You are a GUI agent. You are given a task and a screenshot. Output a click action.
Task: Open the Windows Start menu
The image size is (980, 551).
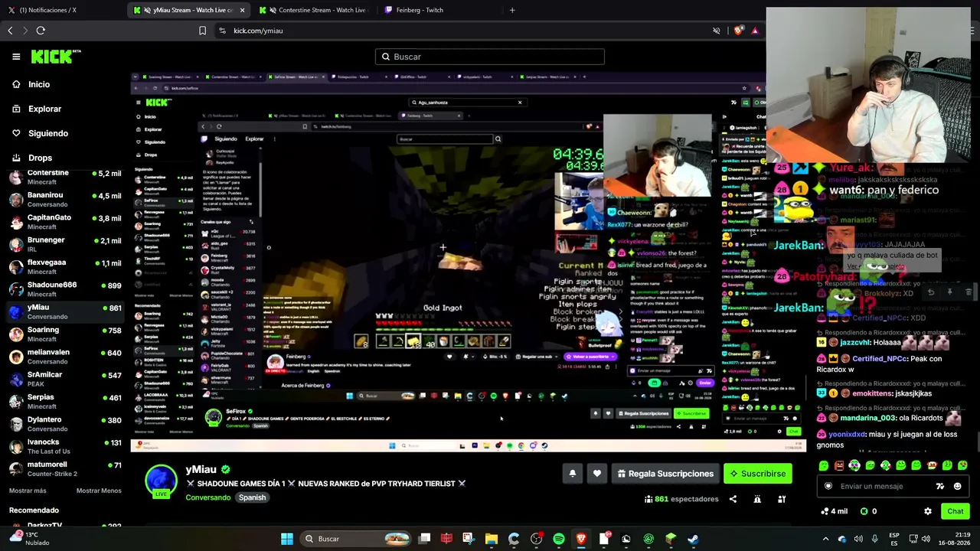point(287,539)
